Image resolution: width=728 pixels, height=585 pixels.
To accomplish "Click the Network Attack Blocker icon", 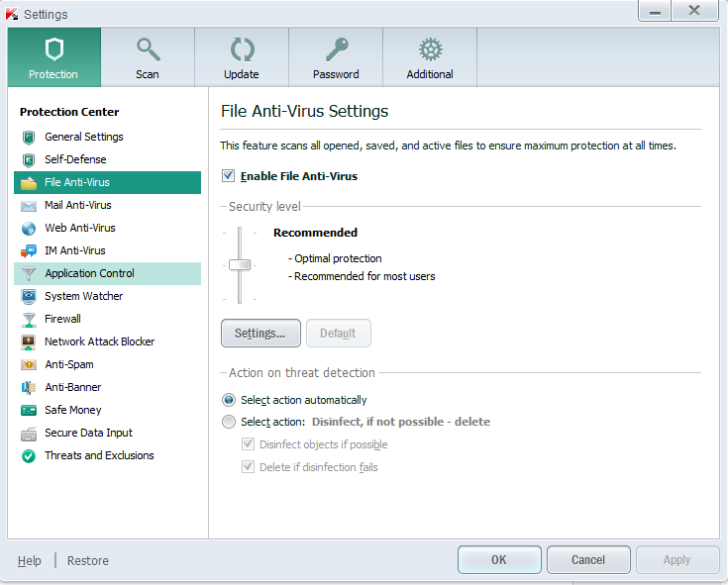I will click(x=29, y=341).
